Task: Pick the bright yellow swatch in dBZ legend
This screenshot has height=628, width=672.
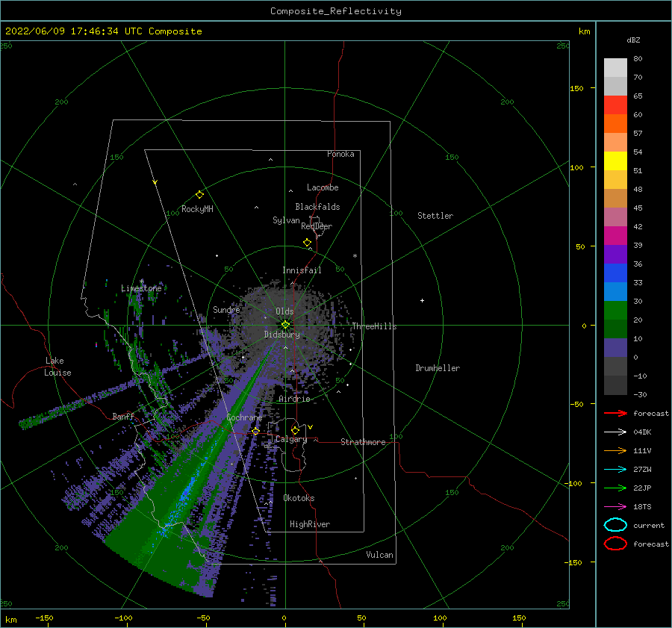Action: [x=615, y=161]
